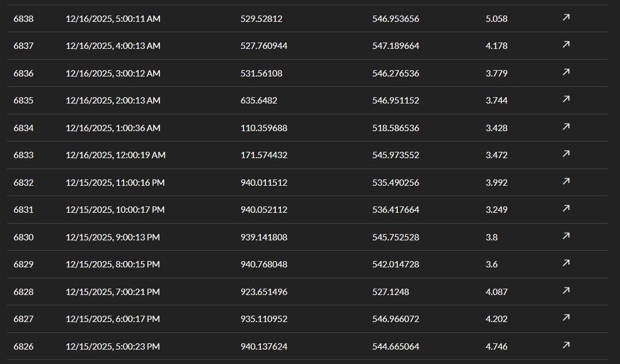Open details arrow for row 6833

pyautogui.click(x=566, y=154)
